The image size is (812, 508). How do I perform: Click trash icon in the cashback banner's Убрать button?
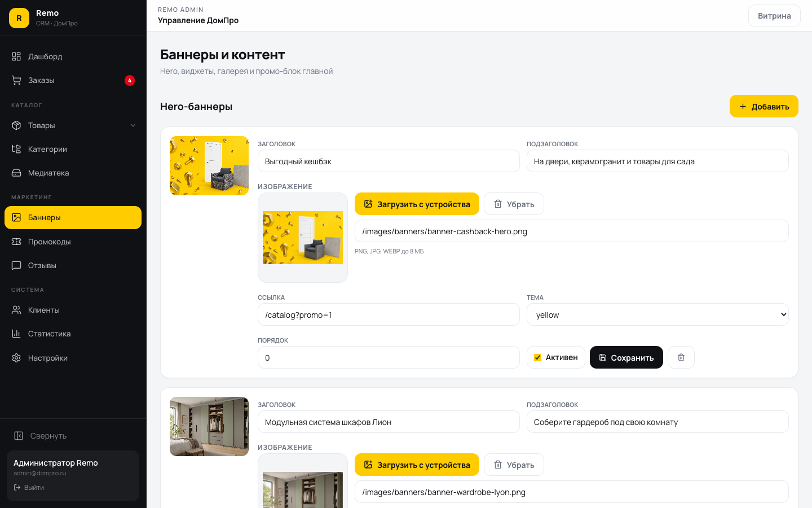(x=498, y=204)
